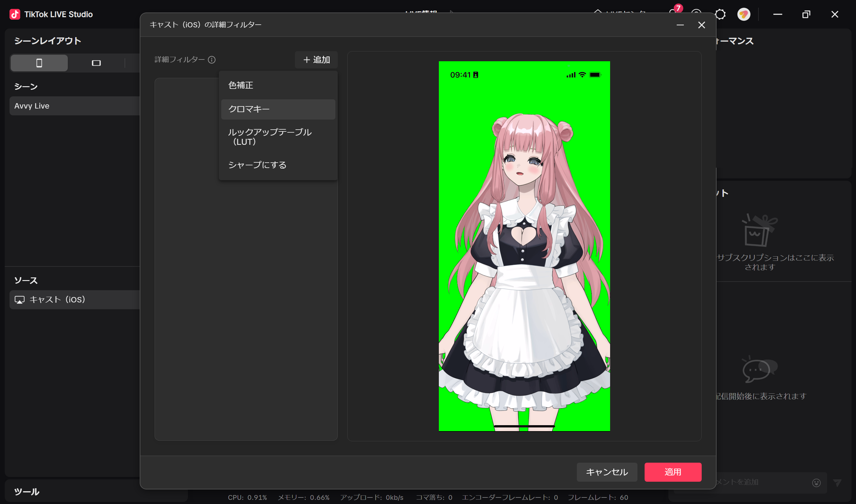Click アップロード: 0kb/s status text
The width and height of the screenshot is (856, 504).
coord(372,497)
